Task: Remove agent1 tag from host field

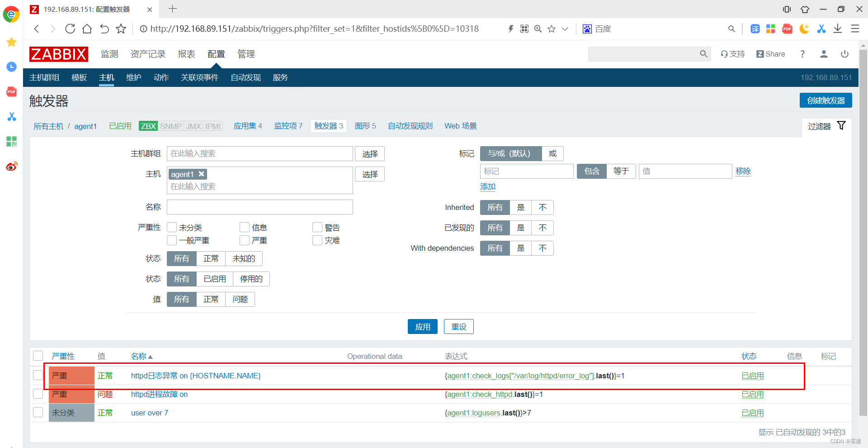Action: [202, 174]
